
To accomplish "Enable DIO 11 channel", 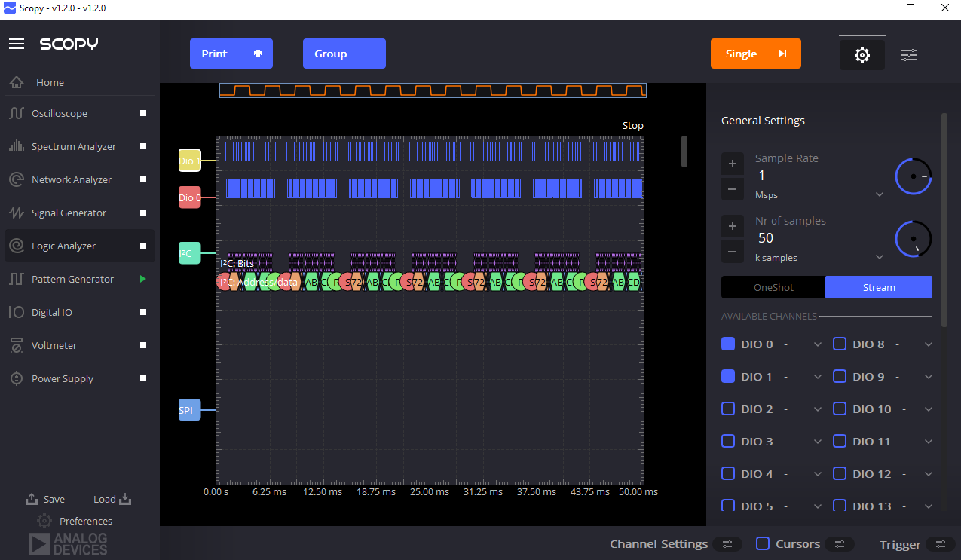I will (x=840, y=441).
